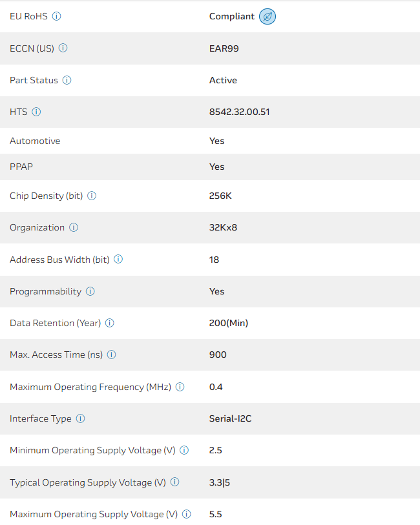Click the Address Bus Width info icon

pyautogui.click(x=118, y=260)
